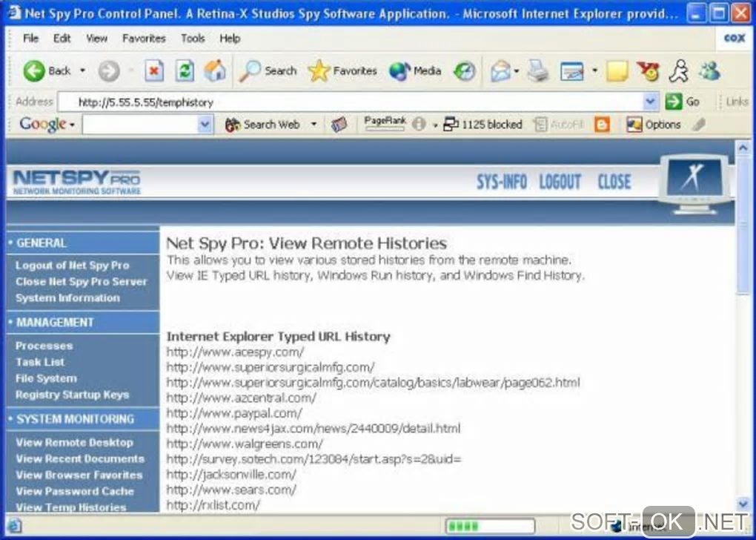Viewport: 756px width, 540px height.
Task: Click the orange Blogger icon
Action: click(x=602, y=125)
